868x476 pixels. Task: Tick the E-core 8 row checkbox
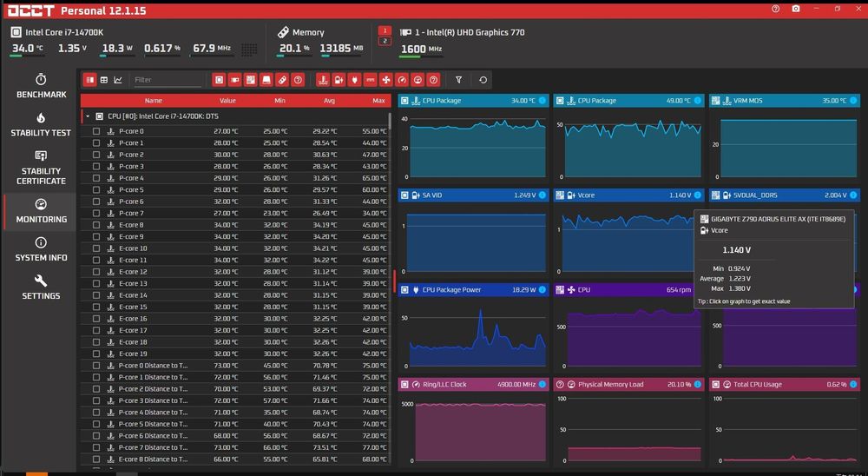tap(96, 225)
